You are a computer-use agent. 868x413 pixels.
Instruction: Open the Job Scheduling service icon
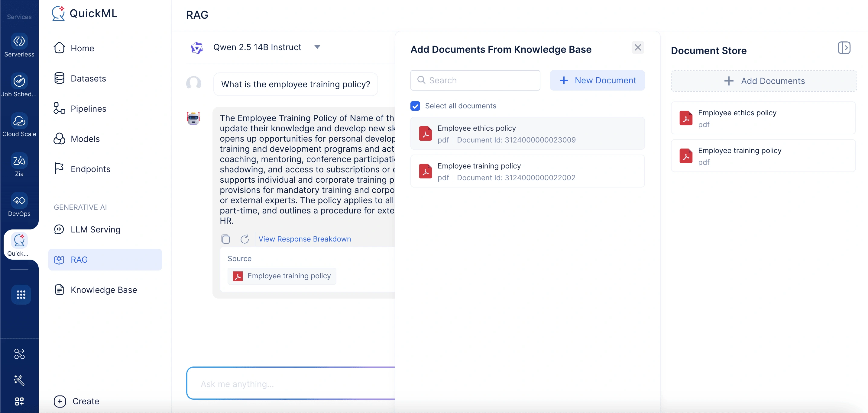pos(19,81)
